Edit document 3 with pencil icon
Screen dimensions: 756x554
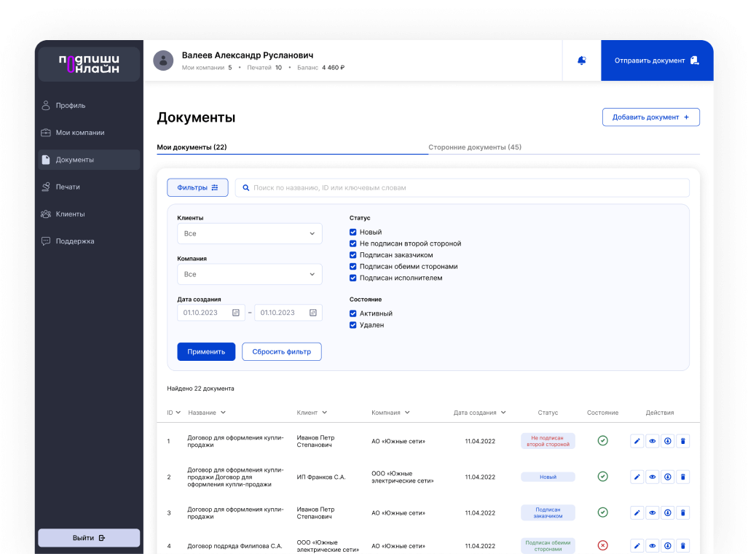click(637, 512)
